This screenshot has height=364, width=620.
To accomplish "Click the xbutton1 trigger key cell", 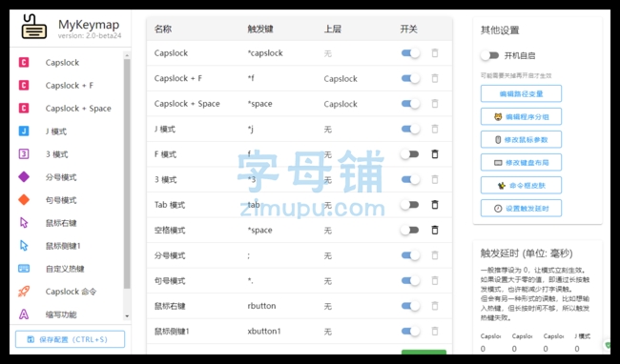I will point(264,332).
